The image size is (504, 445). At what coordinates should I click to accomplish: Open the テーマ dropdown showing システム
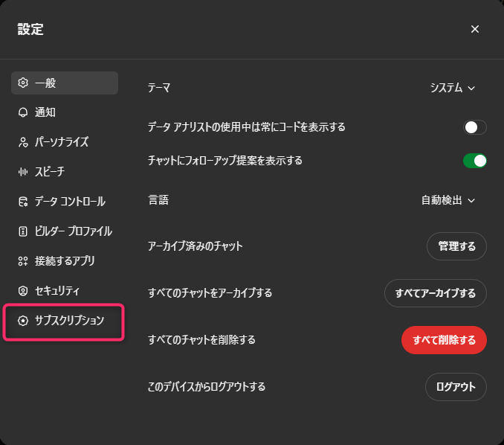click(453, 88)
